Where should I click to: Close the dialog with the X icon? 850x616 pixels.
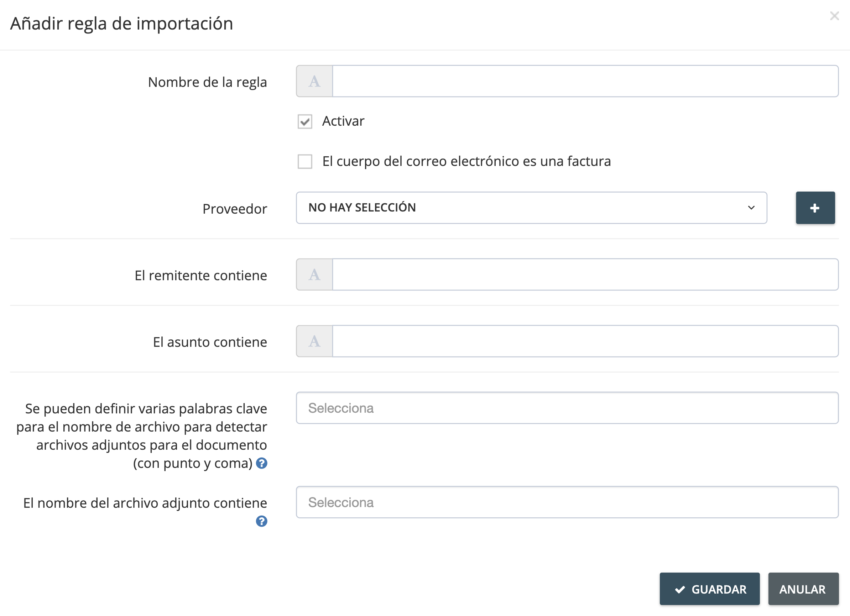[834, 16]
